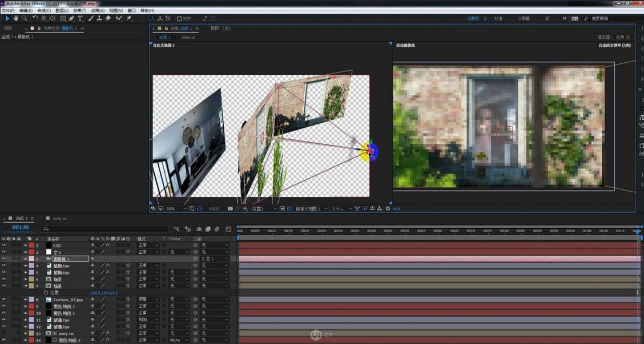Click the red label color of layer 9
The height and width of the screenshot is (344, 644).
pos(30,306)
